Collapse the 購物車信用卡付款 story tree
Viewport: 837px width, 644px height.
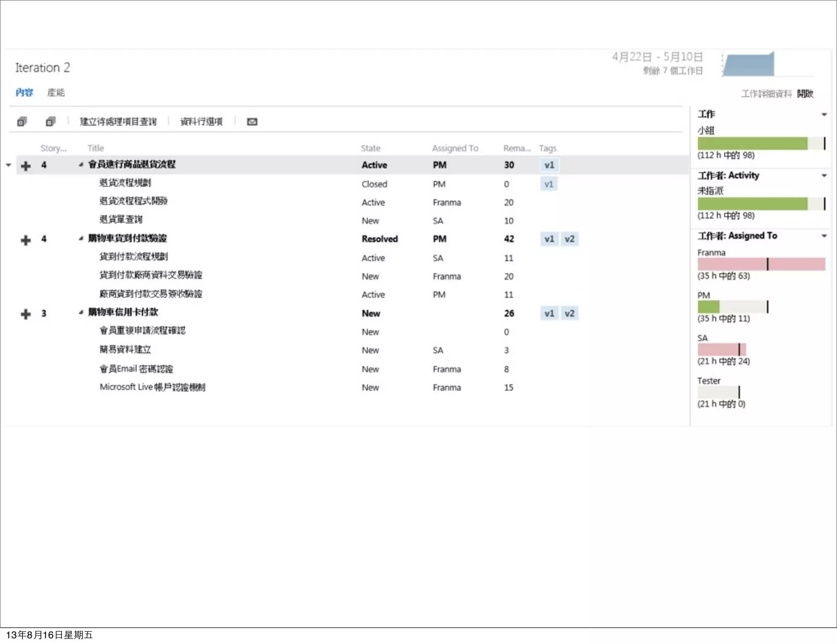coord(81,313)
